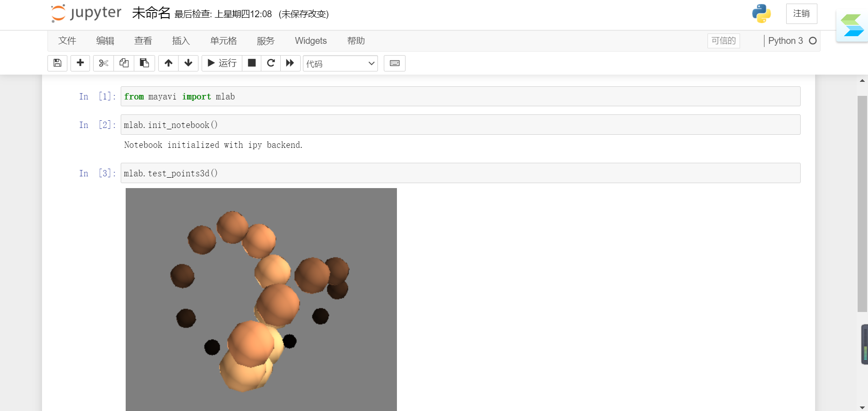Open the Widgets menu
The width and height of the screenshot is (868, 411).
tap(311, 41)
